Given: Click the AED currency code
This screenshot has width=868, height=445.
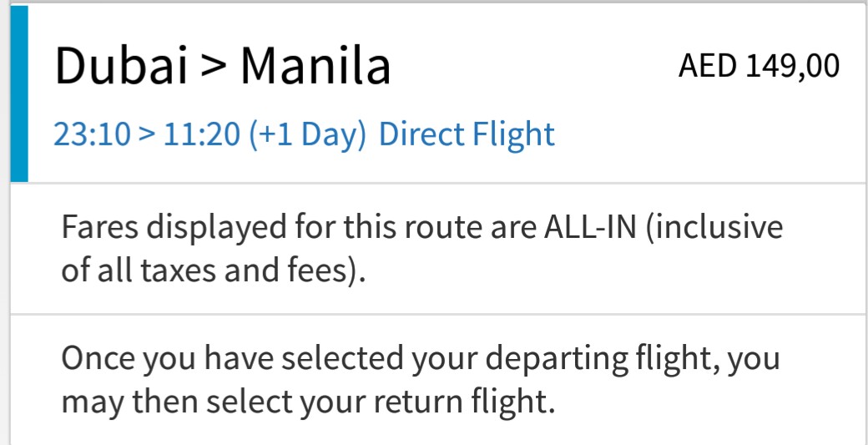Looking at the screenshot, I should pos(708,67).
